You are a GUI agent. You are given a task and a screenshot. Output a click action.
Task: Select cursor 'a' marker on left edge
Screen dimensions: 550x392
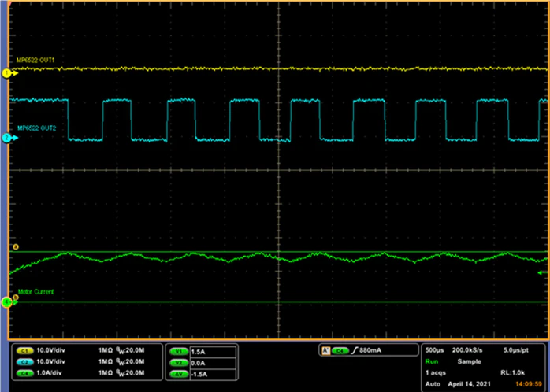click(x=14, y=248)
